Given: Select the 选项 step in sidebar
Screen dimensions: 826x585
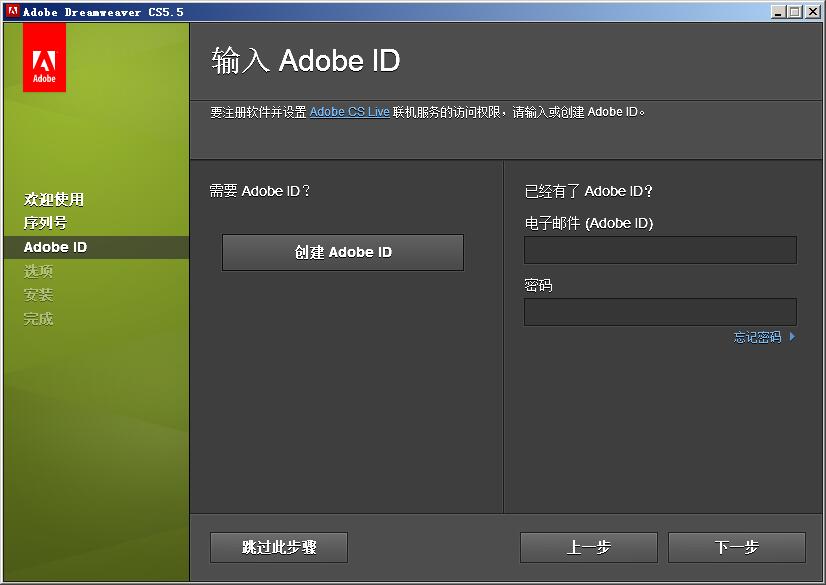Looking at the screenshot, I should (38, 271).
